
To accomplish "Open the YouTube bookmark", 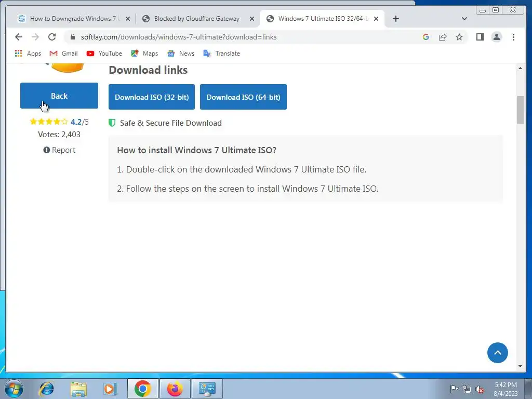I will 104,54.
